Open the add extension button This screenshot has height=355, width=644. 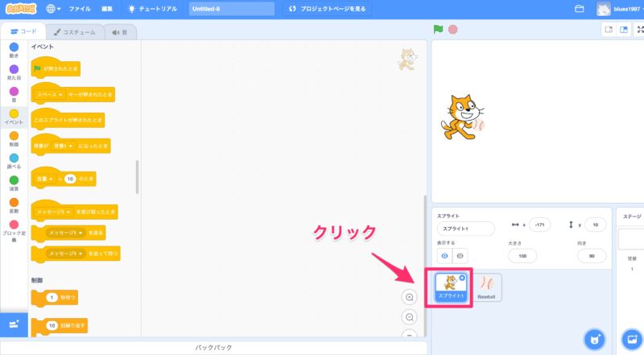tap(14, 324)
